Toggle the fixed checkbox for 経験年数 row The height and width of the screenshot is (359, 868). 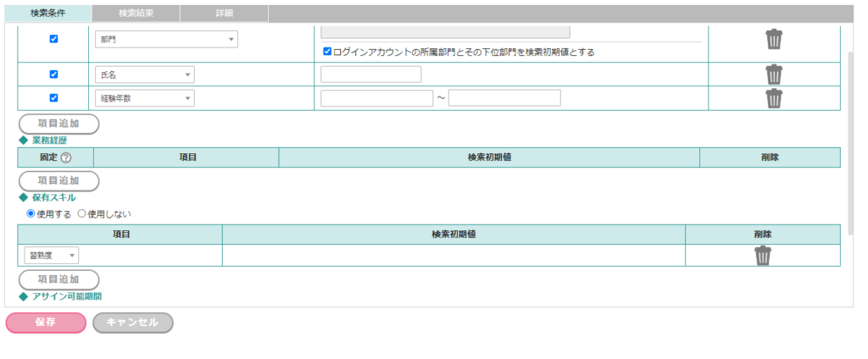[x=54, y=98]
